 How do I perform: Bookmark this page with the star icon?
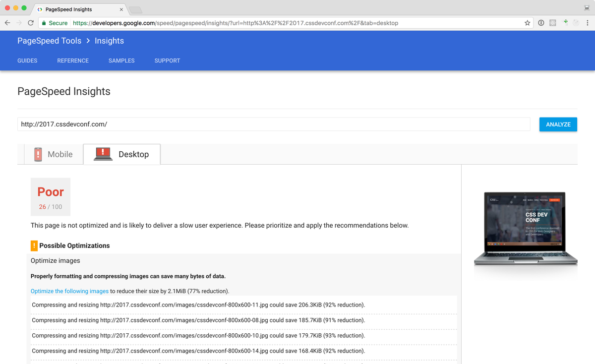[x=528, y=23]
